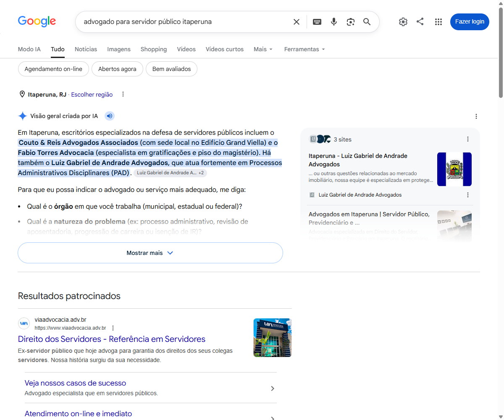Image resolution: width=504 pixels, height=420 pixels.
Task: Open three-dot menu of 3 sites panel
Action: [x=468, y=139]
